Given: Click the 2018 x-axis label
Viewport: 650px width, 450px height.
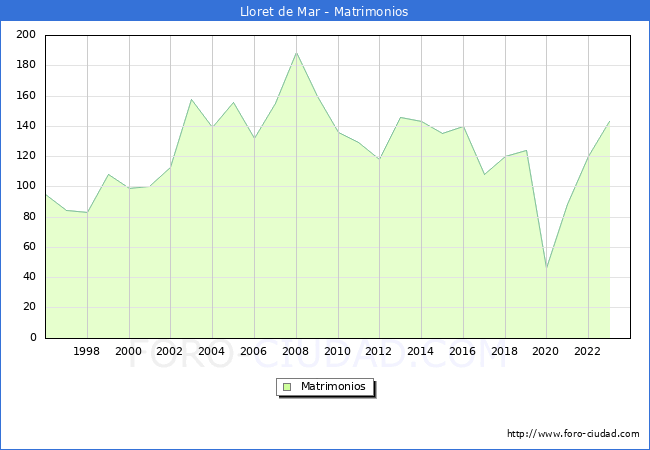Looking at the screenshot, I should point(504,351).
